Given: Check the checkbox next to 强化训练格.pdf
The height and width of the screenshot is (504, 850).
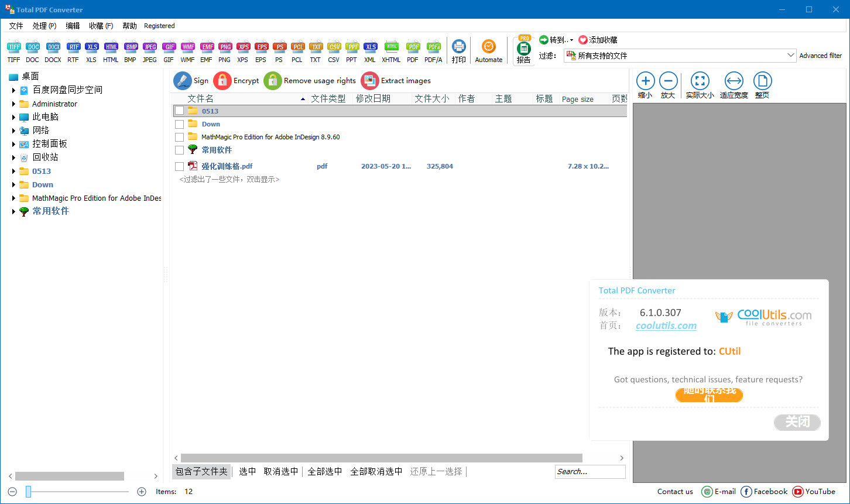Looking at the screenshot, I should 179,166.
